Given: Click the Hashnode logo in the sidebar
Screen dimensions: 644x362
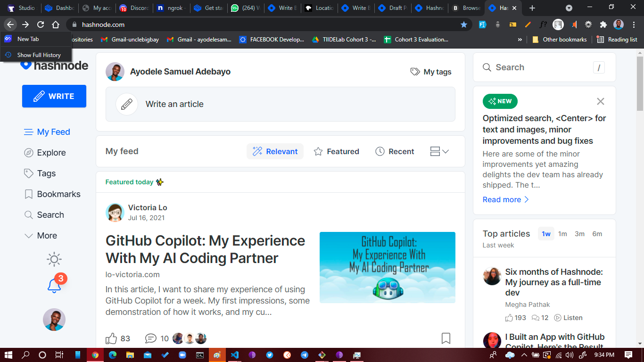Looking at the screenshot, I should click(54, 66).
